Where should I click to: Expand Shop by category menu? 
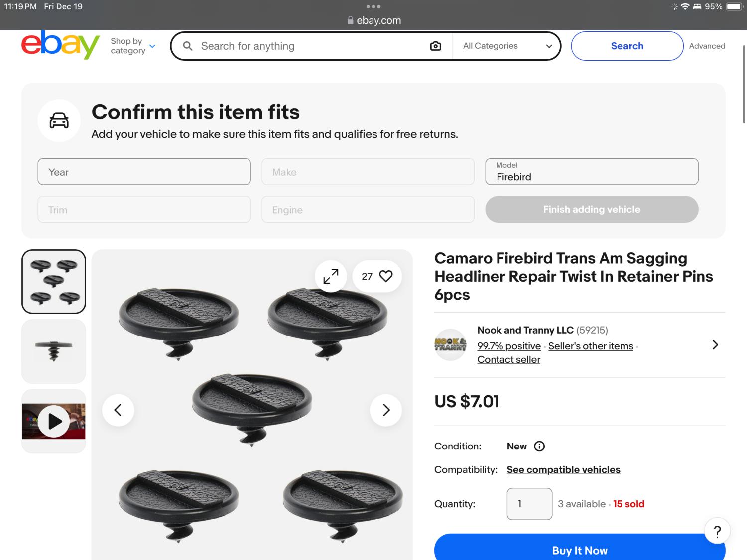[x=133, y=46]
